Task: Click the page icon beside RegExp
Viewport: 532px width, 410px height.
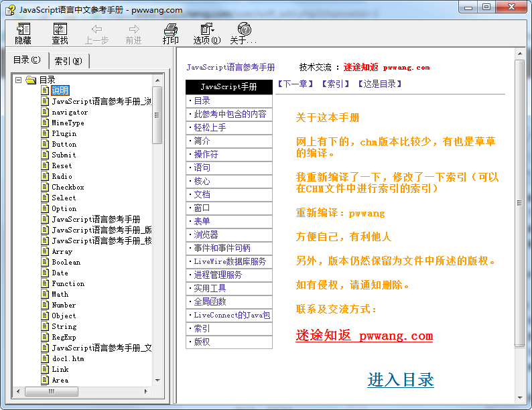Action: click(45, 338)
